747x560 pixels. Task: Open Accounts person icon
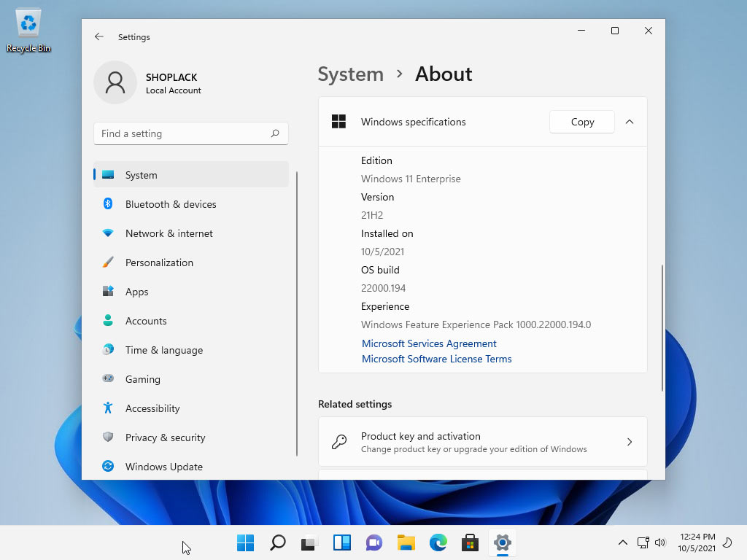pos(108,321)
